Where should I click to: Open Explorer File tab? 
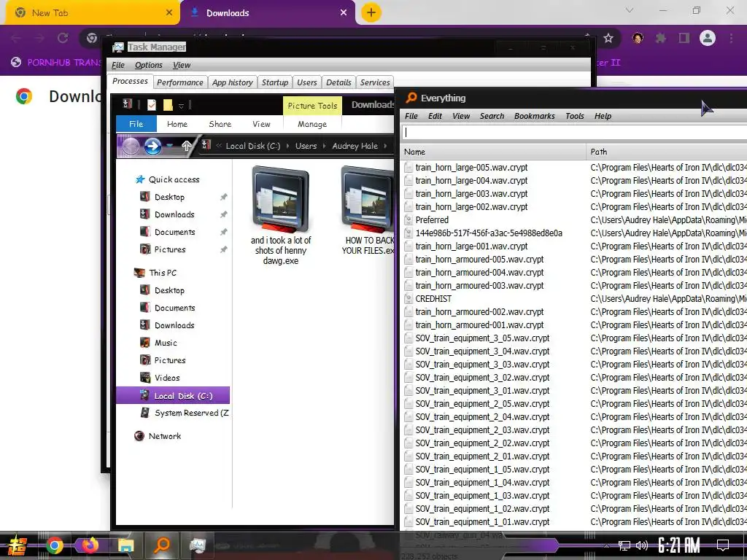point(136,124)
